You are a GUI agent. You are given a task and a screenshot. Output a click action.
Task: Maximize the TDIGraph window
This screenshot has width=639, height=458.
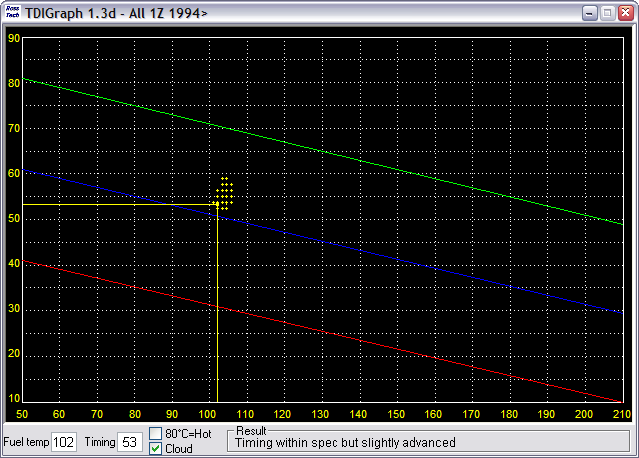(605, 13)
